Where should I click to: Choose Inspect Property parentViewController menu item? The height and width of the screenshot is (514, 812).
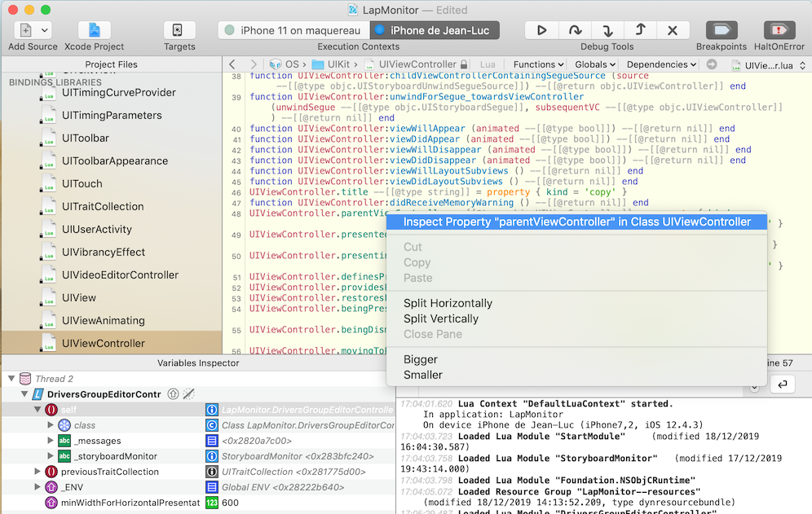click(x=576, y=222)
